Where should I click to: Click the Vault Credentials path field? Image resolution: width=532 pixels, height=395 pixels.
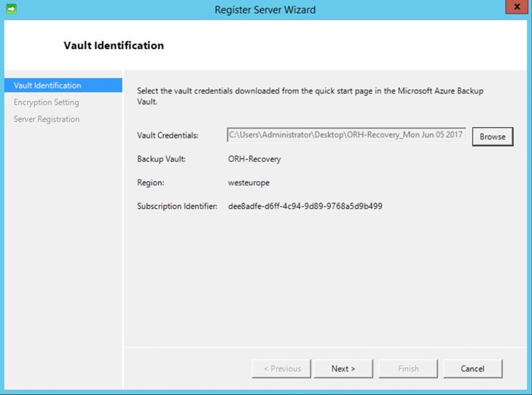coord(347,135)
